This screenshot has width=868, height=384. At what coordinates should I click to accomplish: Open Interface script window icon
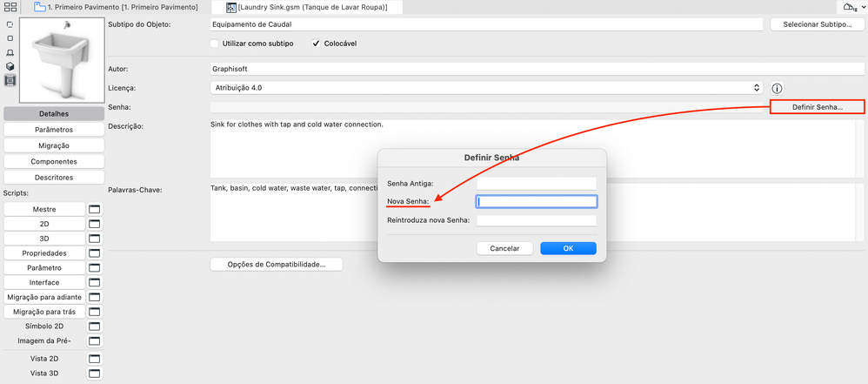(95, 283)
